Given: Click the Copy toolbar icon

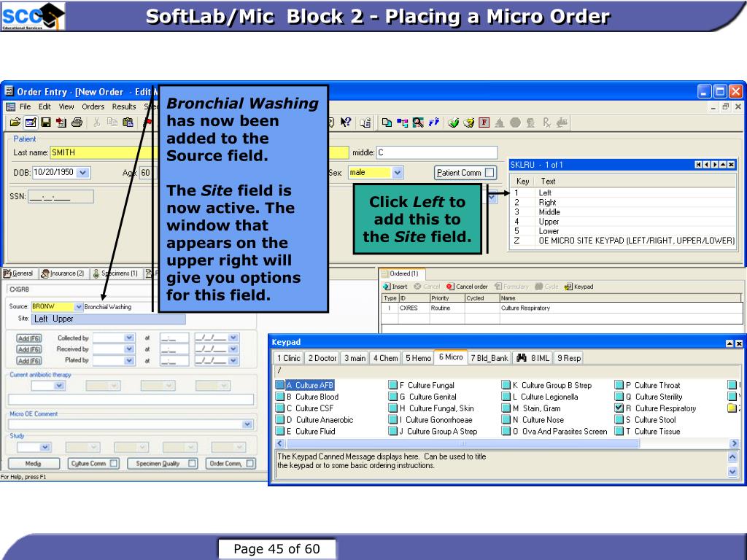Looking at the screenshot, I should coord(112,122).
